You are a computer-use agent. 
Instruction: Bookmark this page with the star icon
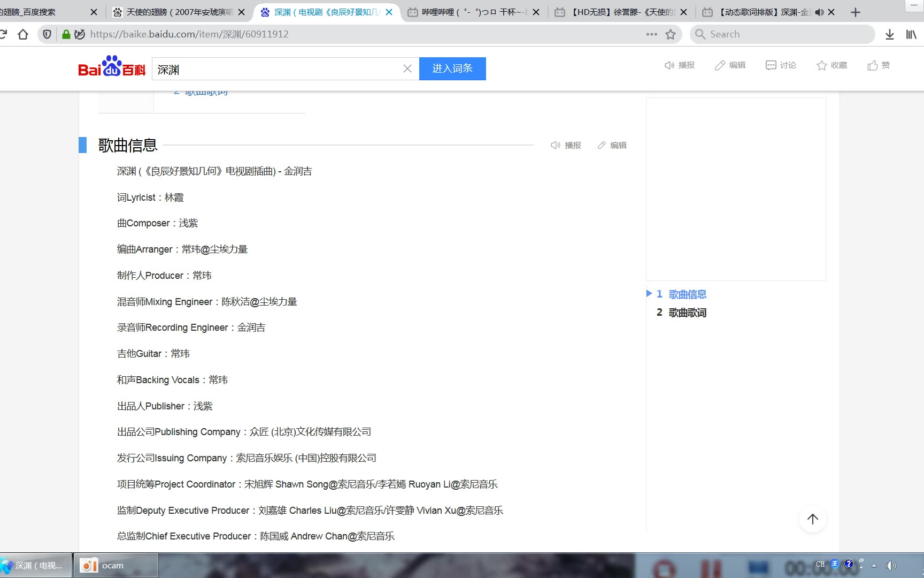pos(671,34)
